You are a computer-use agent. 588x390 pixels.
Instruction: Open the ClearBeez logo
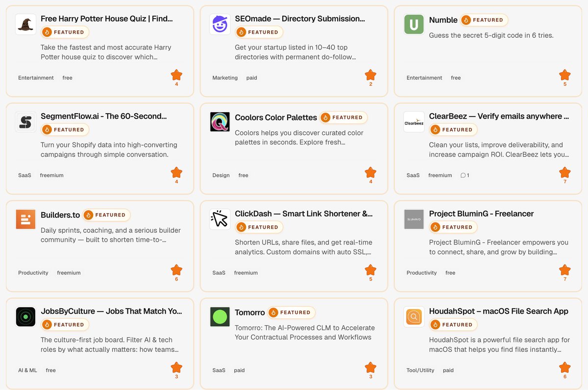pos(414,122)
